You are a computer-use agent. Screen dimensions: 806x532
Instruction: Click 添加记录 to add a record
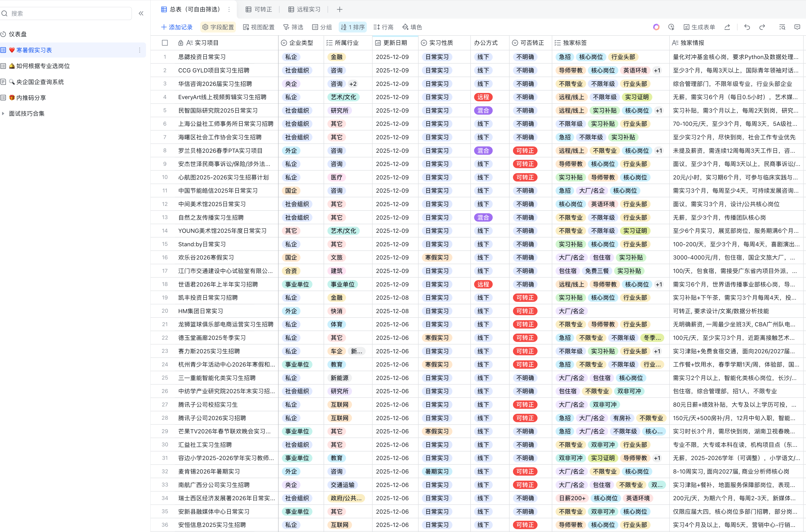(x=177, y=27)
